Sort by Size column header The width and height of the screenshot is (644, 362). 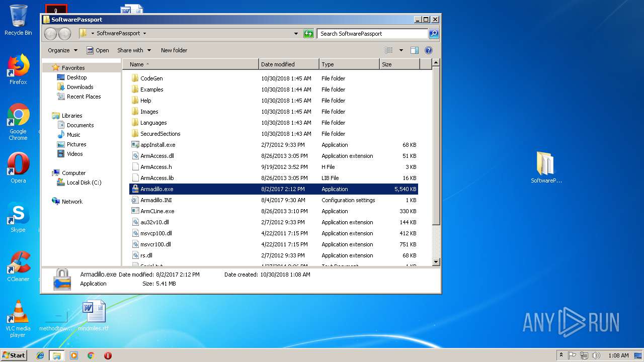click(x=399, y=64)
